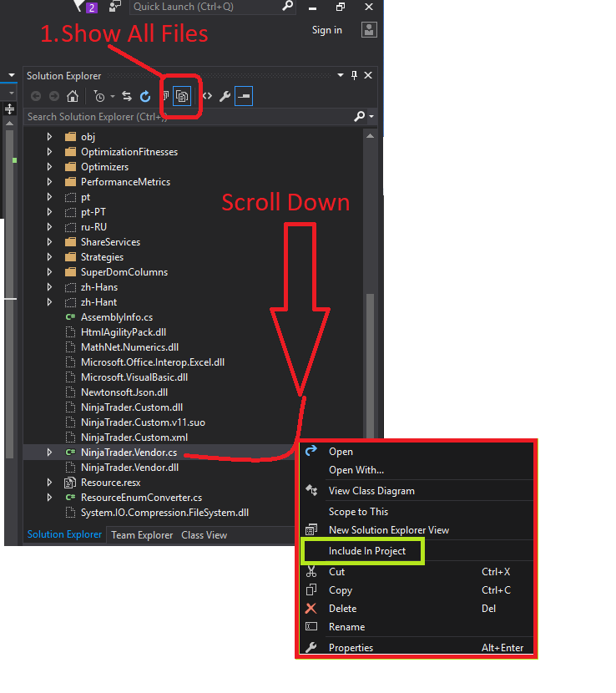
Task: Choose Delete in context menu
Action: pyautogui.click(x=417, y=609)
